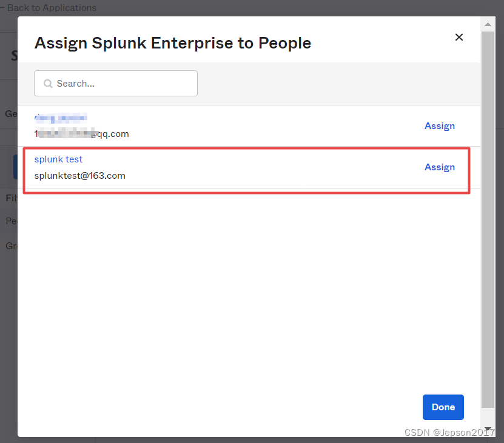The image size is (504, 443).
Task: Open the splunk test user link
Action: pyautogui.click(x=58, y=159)
